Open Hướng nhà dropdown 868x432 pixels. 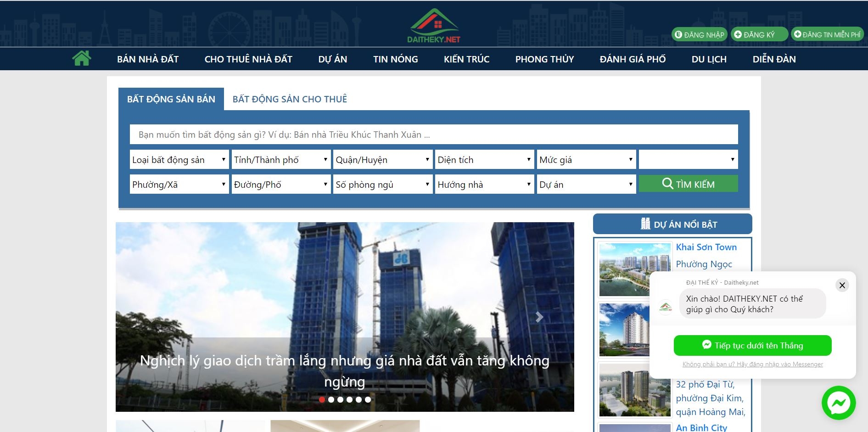[485, 184]
